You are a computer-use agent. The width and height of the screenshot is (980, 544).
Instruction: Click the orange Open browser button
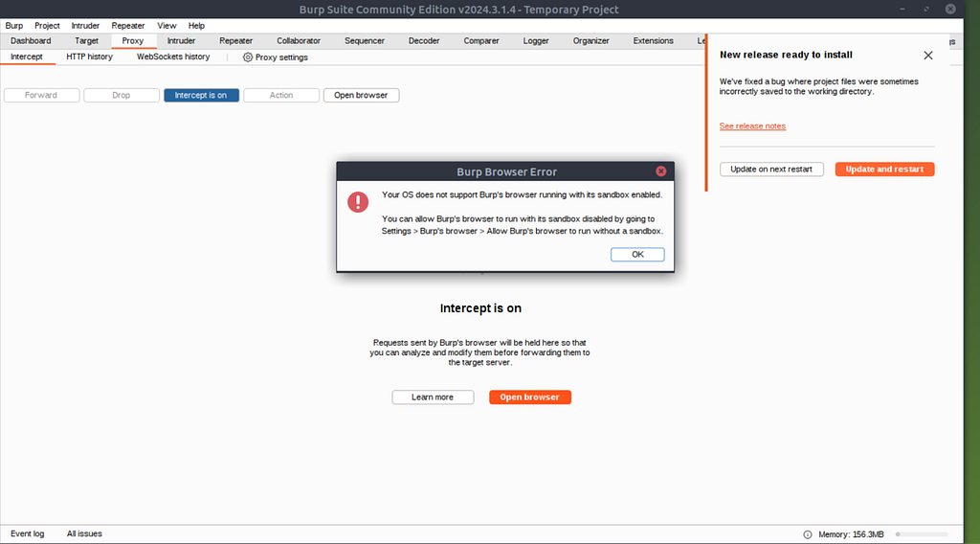pyautogui.click(x=529, y=397)
